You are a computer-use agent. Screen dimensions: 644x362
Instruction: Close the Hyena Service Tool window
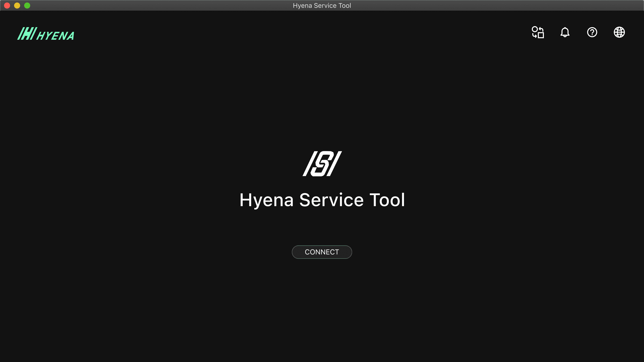[7, 5]
